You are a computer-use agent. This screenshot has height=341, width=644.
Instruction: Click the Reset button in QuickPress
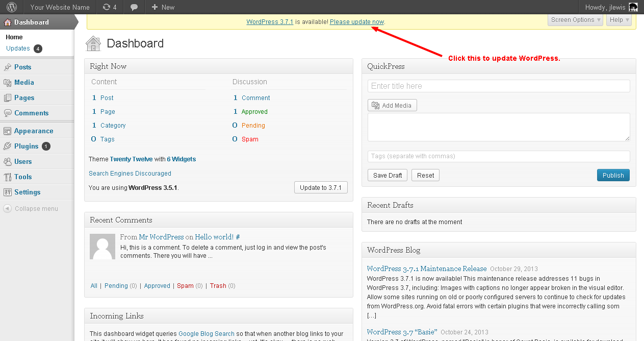coord(425,175)
